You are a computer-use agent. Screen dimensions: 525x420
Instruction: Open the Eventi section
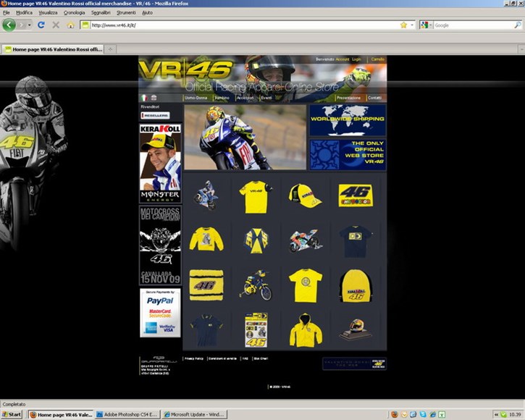tap(266, 98)
